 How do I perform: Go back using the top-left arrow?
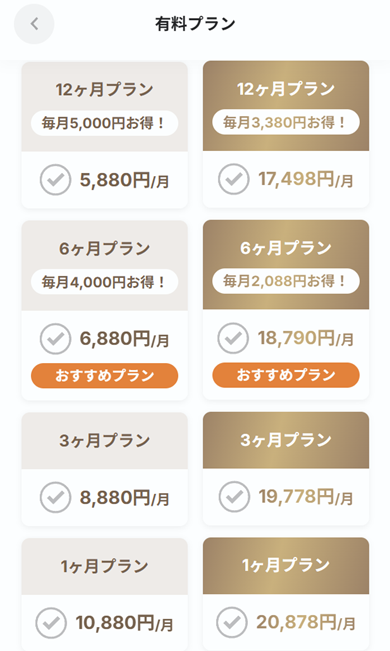pos(34,24)
